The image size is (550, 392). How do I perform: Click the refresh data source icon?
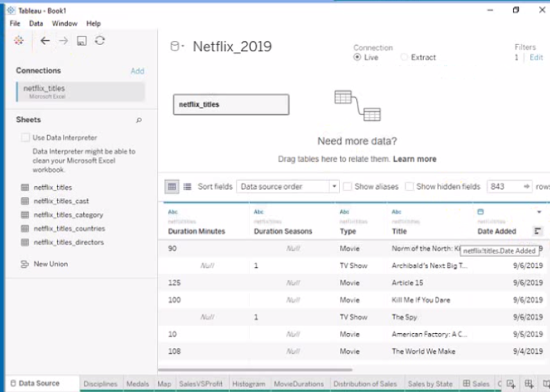pyautogui.click(x=100, y=41)
